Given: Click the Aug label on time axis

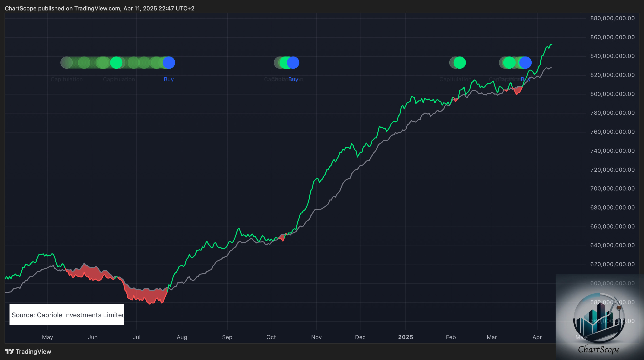Looking at the screenshot, I should point(182,337).
